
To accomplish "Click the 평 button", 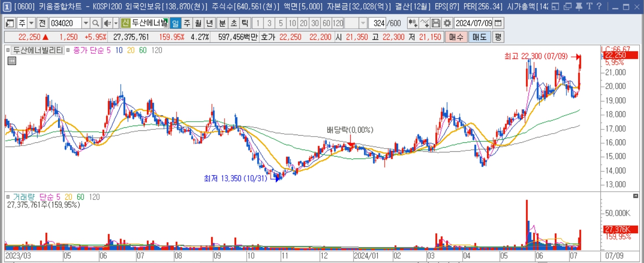I will tap(498, 37).
